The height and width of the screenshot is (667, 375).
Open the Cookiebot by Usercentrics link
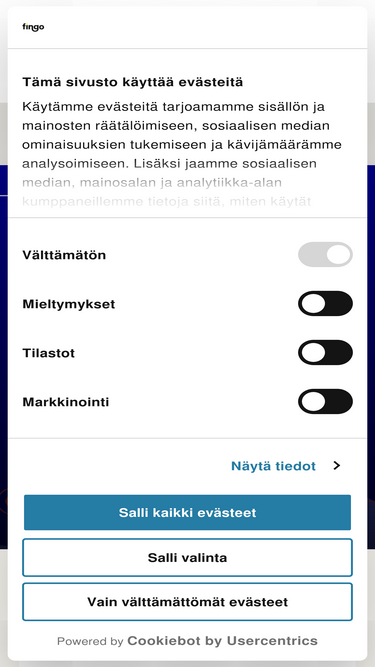222,641
